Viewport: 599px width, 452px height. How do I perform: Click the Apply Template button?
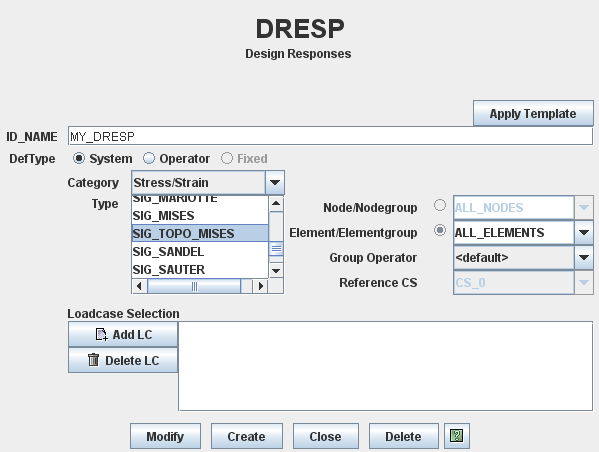[x=533, y=113]
